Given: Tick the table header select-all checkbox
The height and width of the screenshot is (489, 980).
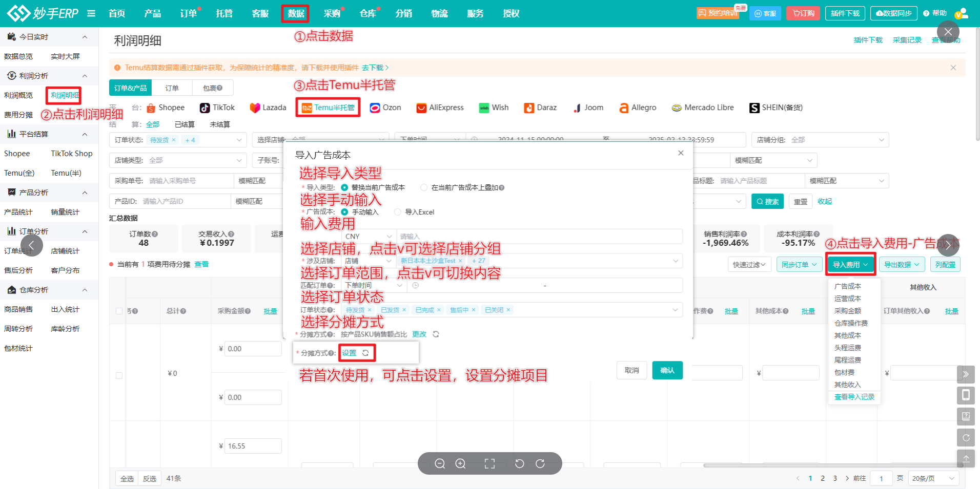Looking at the screenshot, I should click(119, 311).
